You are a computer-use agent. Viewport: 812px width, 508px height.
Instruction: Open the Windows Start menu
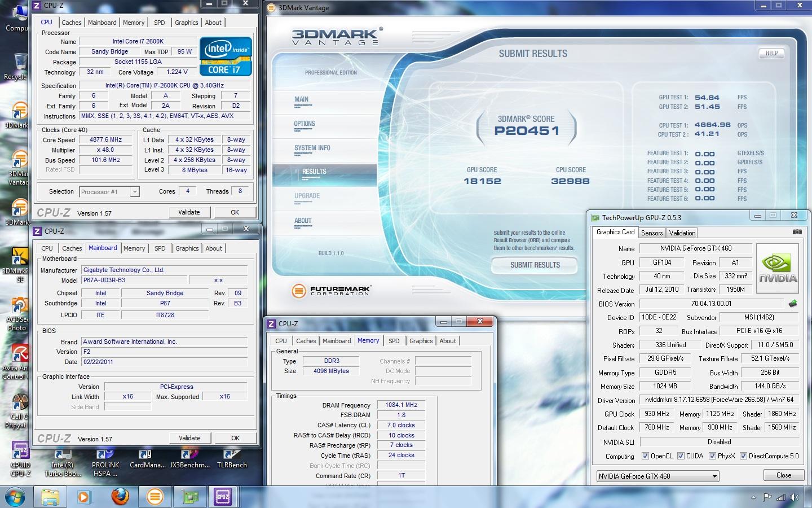[x=15, y=497]
